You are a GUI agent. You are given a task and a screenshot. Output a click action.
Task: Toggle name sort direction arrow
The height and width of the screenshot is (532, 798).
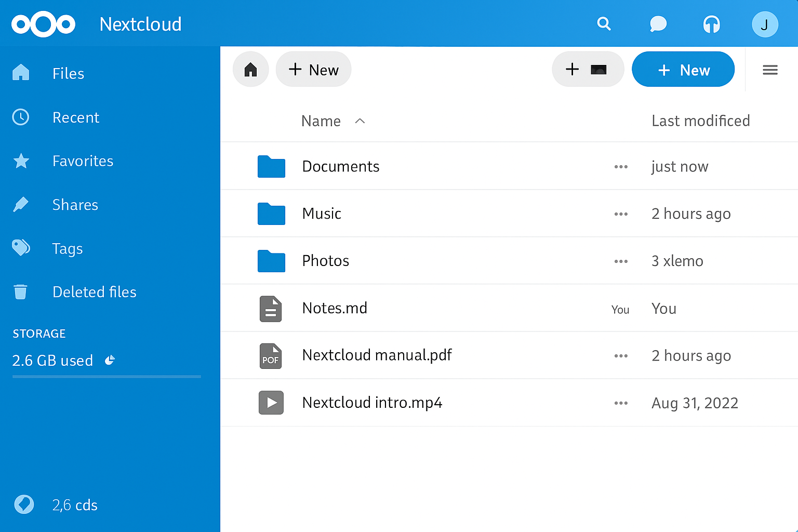coord(360,121)
